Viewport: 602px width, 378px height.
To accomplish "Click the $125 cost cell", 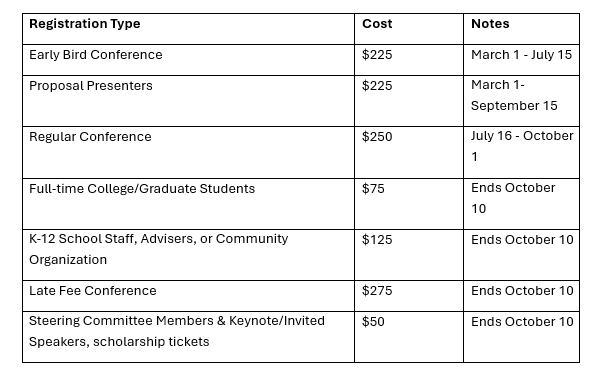I will pyautogui.click(x=409, y=255).
